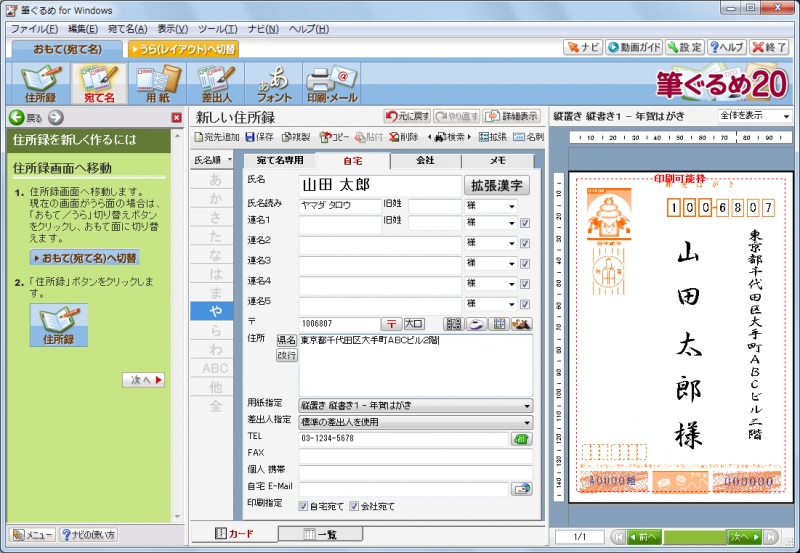800x553 pixels.
Task: Click the 県名 button beside address
Action: (287, 340)
